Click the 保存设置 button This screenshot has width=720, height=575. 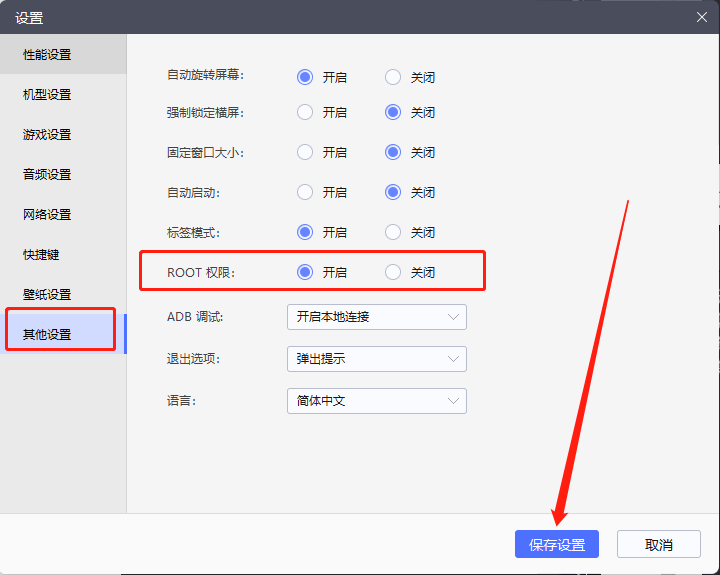click(557, 544)
